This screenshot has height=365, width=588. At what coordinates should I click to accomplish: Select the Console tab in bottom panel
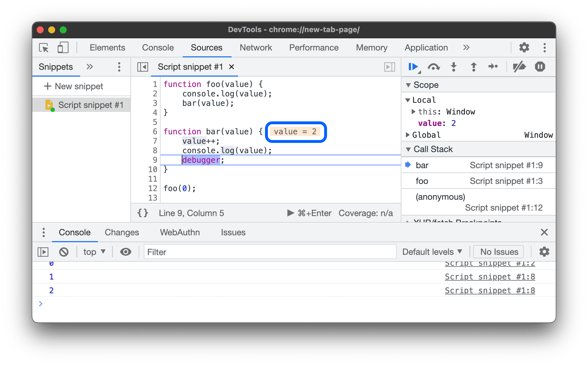tap(75, 232)
